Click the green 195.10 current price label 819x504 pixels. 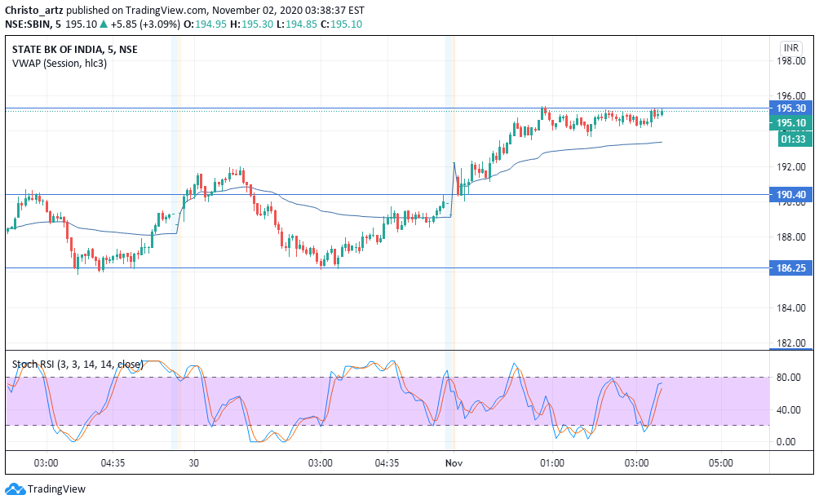pos(790,123)
